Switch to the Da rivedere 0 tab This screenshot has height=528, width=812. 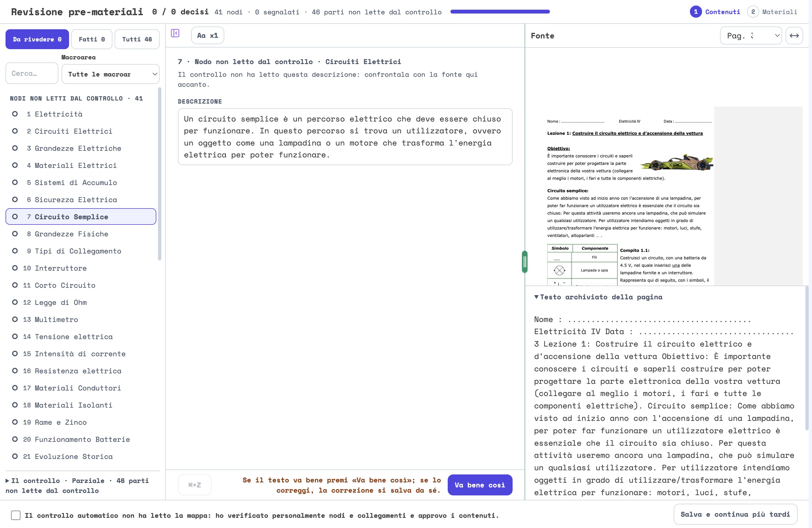pyautogui.click(x=37, y=39)
